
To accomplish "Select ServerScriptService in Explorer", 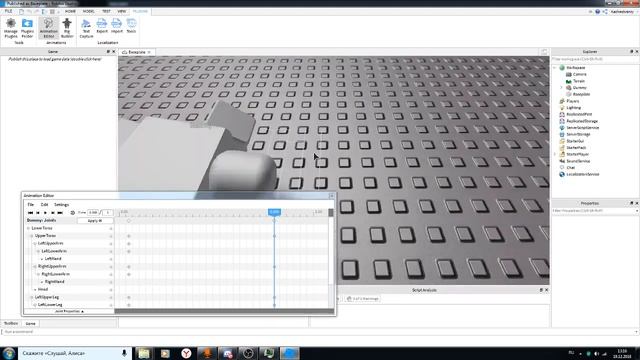I will point(582,128).
